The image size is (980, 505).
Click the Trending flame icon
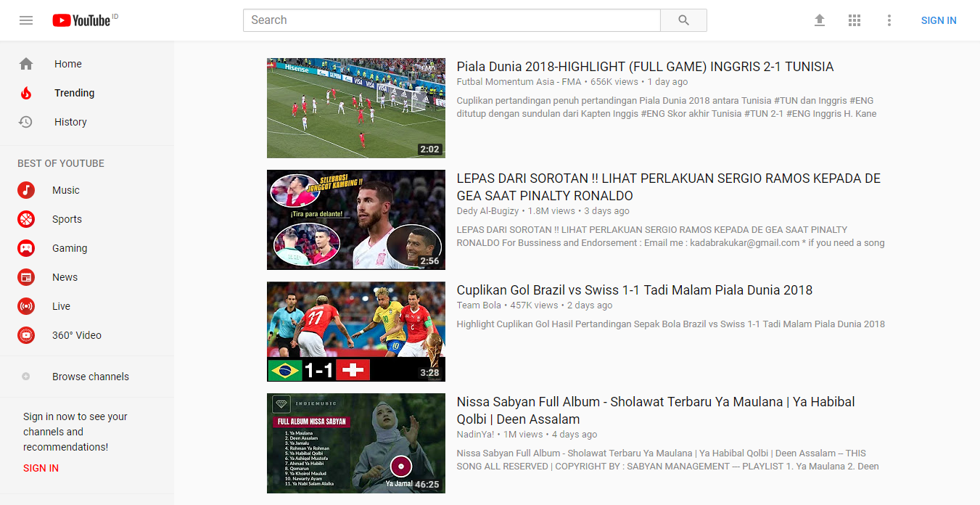pos(26,93)
